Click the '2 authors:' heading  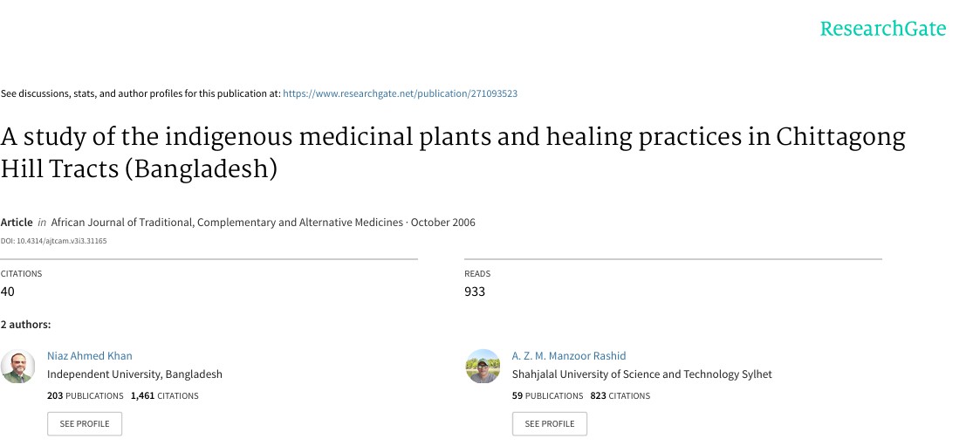(25, 325)
